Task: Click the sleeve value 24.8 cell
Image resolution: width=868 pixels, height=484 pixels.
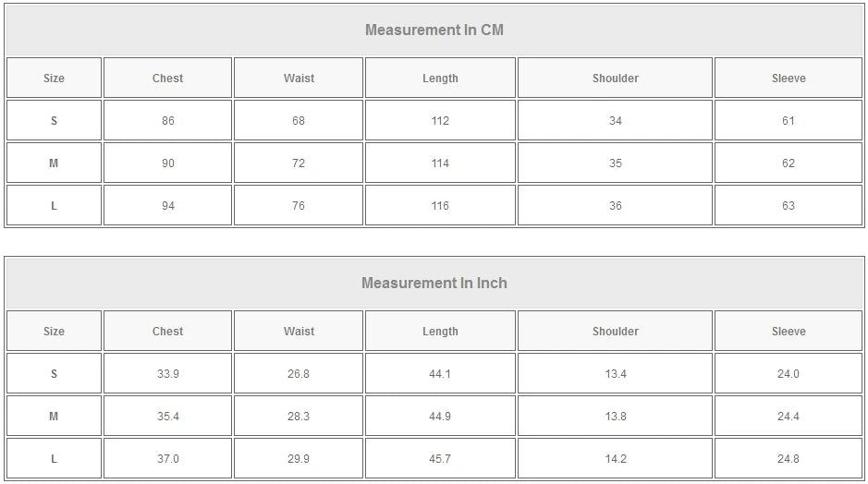Action: 789,459
